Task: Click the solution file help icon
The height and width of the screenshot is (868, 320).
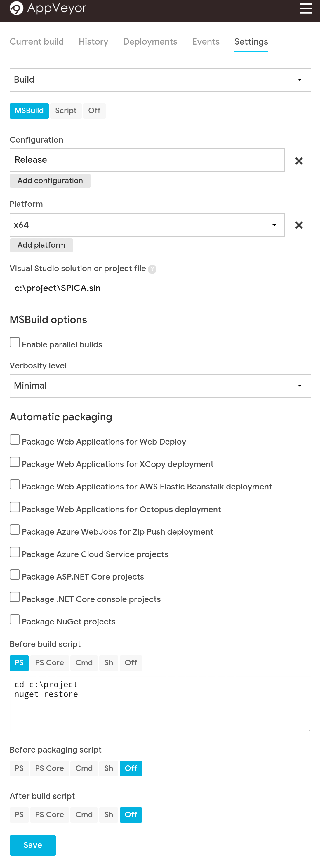Action: 152,269
